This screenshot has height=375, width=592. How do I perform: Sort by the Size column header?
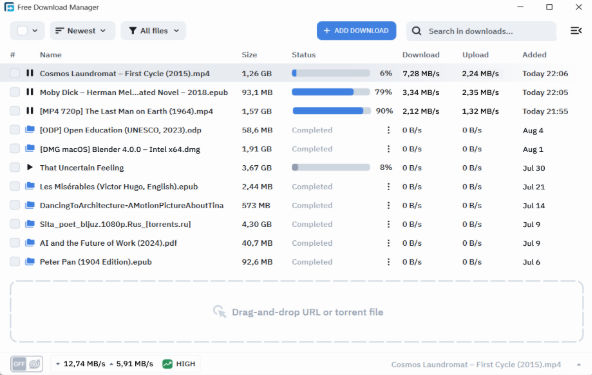point(249,55)
